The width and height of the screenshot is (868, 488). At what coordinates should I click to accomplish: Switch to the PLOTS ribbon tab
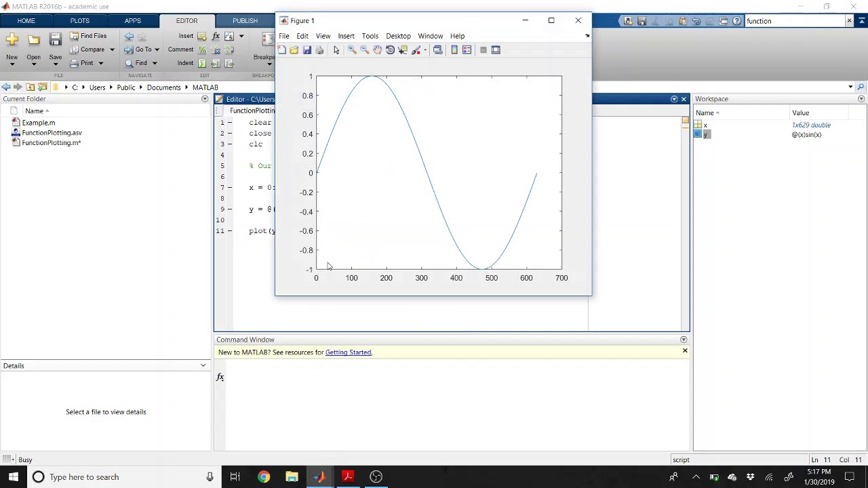79,21
